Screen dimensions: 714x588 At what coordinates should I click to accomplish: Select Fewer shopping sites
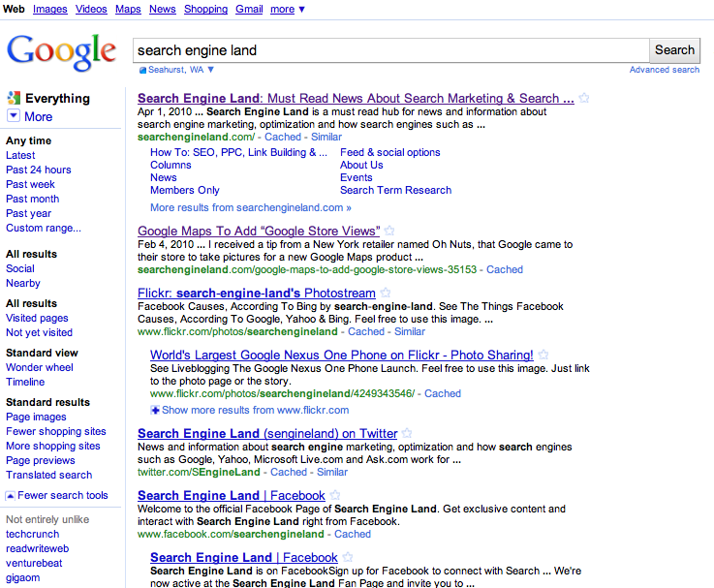coord(56,431)
